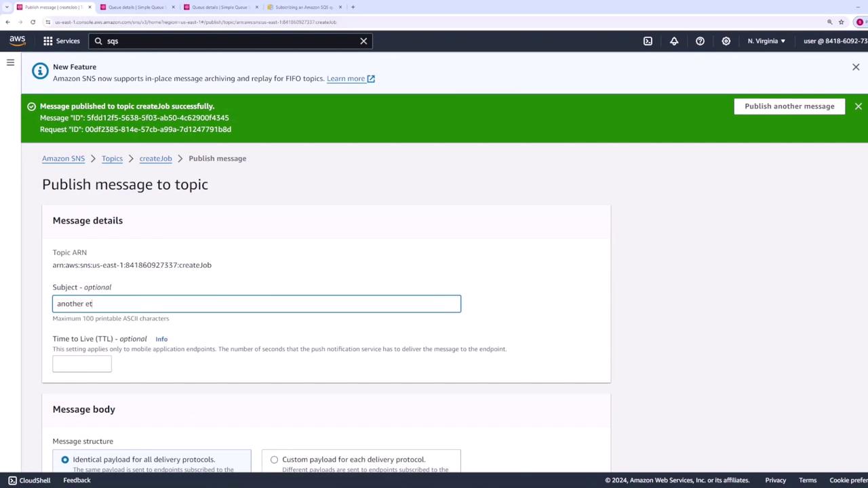Image resolution: width=868 pixels, height=488 pixels.
Task: View site information icon in address bar
Action: (x=47, y=22)
